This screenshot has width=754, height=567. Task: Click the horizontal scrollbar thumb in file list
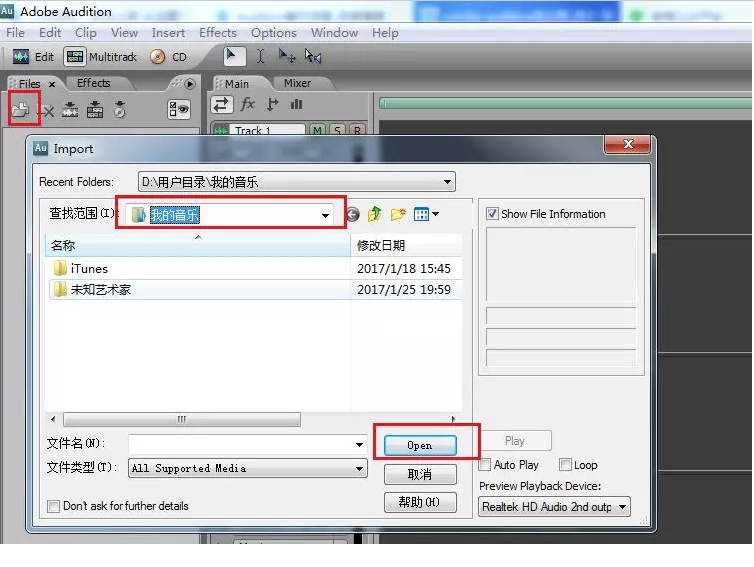[182, 419]
